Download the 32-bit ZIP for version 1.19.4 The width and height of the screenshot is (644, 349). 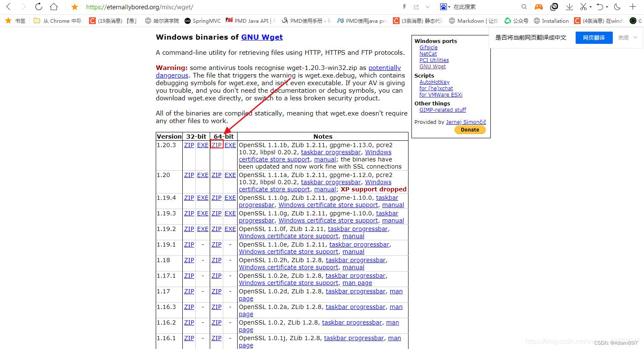[189, 198]
